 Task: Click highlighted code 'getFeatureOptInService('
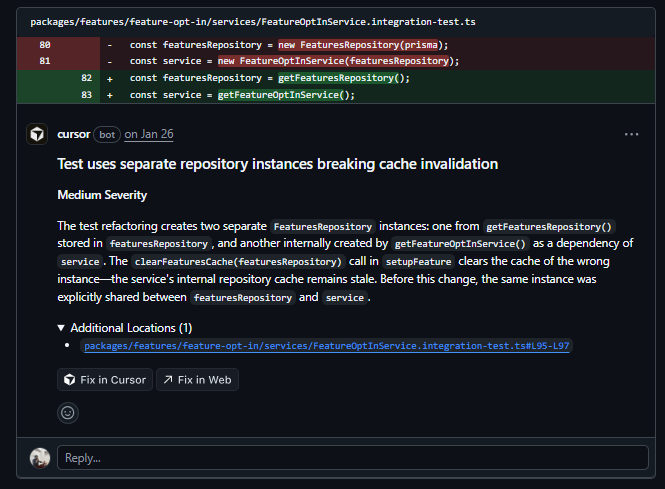tap(281, 95)
